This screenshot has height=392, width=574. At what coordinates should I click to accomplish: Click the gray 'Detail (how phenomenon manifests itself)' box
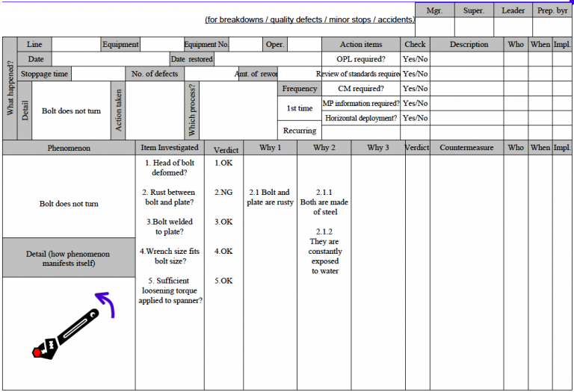[x=68, y=258]
